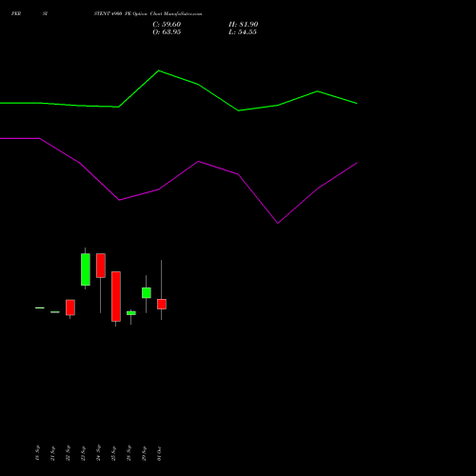
Task: Click the long red candlestick for 25 Sep
Action: [x=116, y=296]
